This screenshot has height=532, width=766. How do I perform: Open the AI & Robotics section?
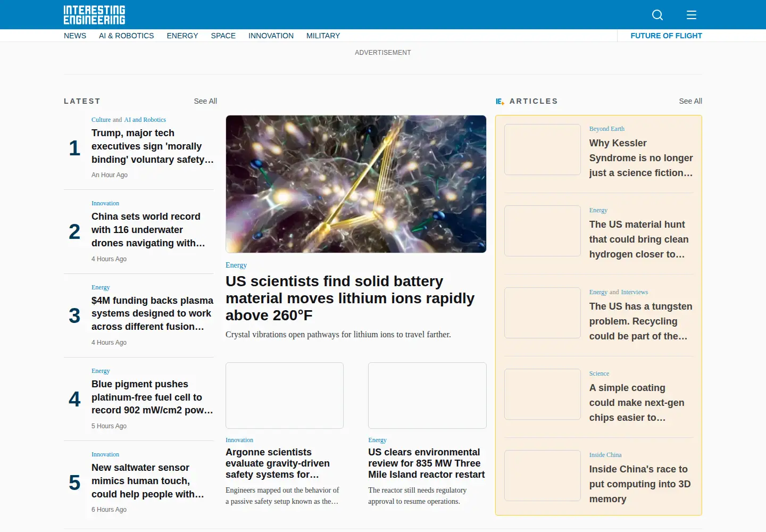[x=127, y=36]
